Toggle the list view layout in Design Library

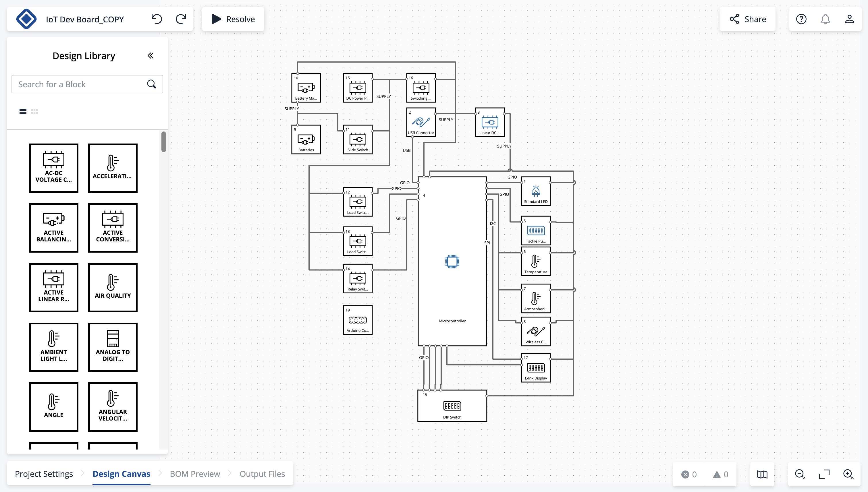23,111
